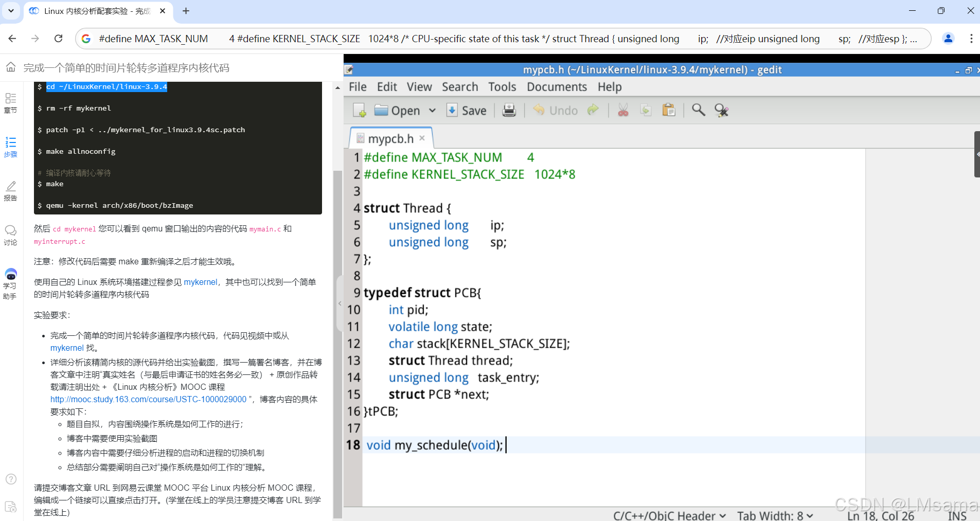Click the bottom document sidebar icon
980x521 pixels.
click(x=11, y=507)
